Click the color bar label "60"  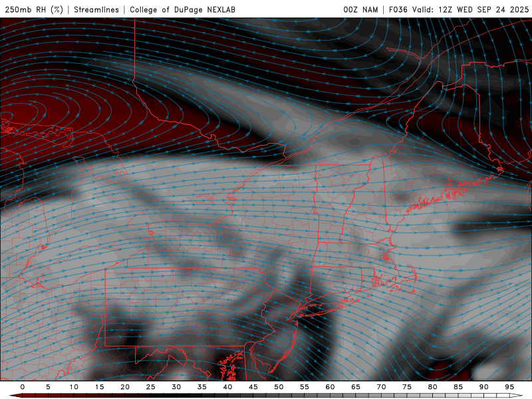pyautogui.click(x=330, y=387)
